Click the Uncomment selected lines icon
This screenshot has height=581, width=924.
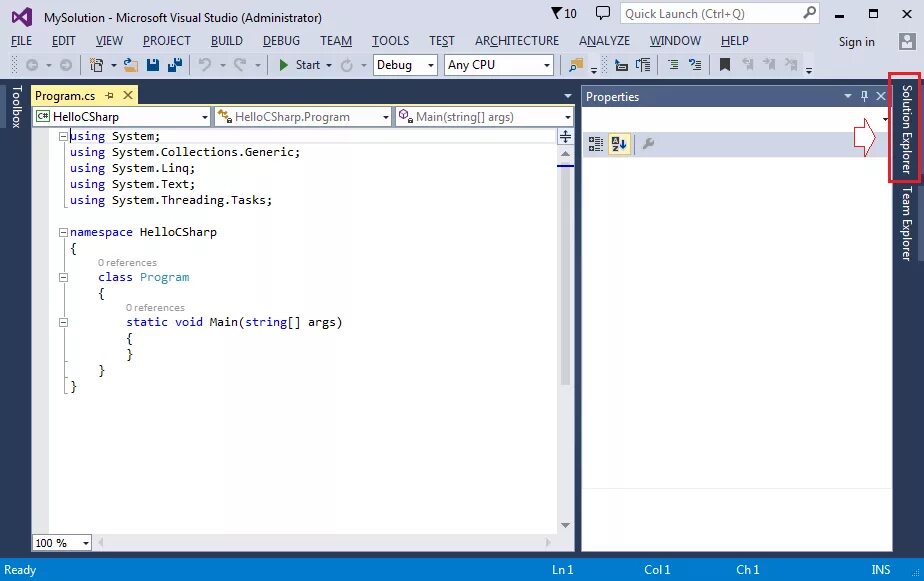click(x=695, y=65)
